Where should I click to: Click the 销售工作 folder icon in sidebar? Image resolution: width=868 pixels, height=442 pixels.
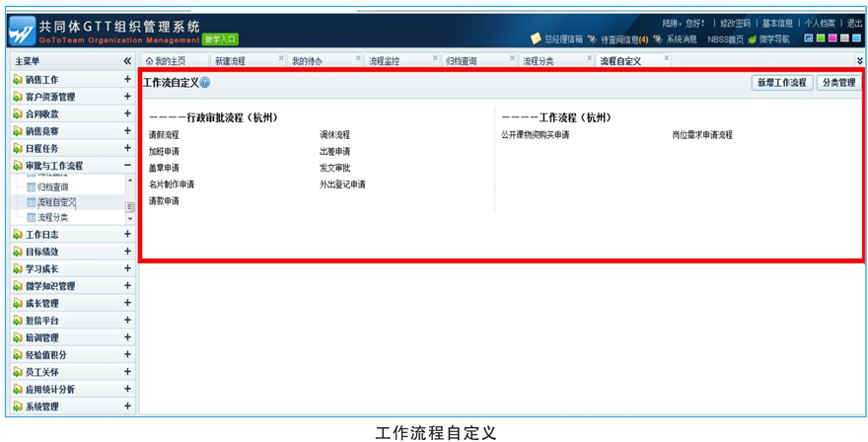coord(18,80)
